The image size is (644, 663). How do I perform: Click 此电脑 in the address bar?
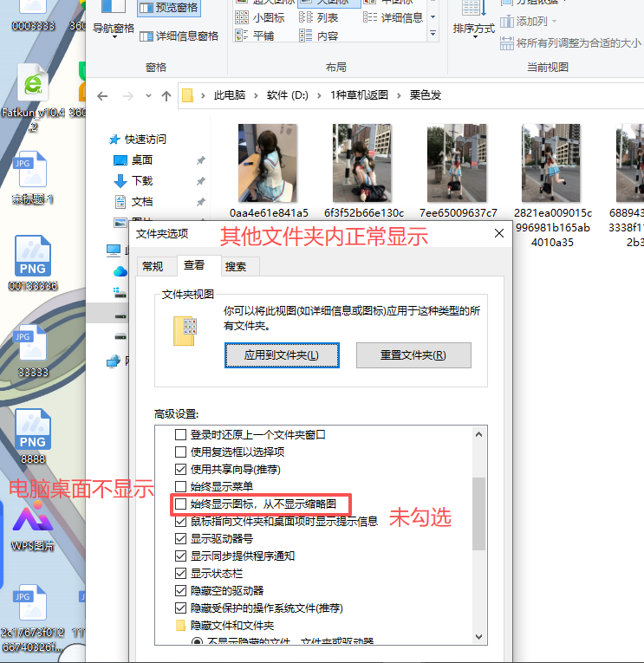pos(229,95)
